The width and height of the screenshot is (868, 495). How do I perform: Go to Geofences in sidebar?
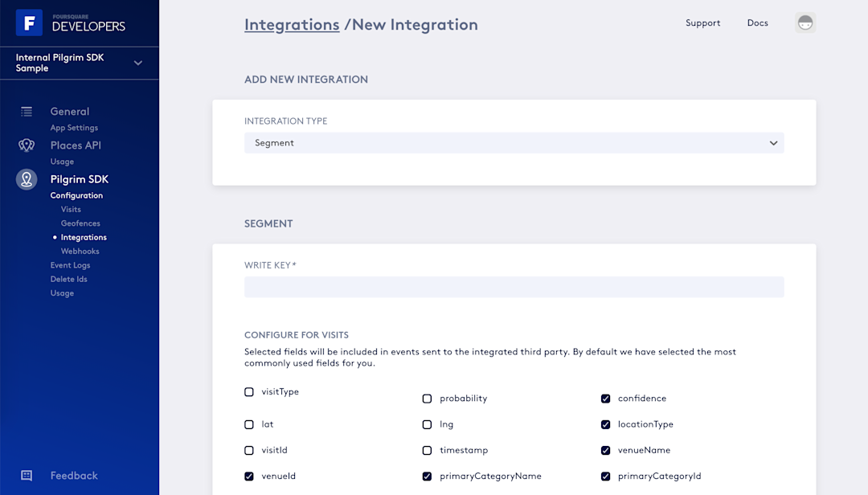(x=80, y=223)
